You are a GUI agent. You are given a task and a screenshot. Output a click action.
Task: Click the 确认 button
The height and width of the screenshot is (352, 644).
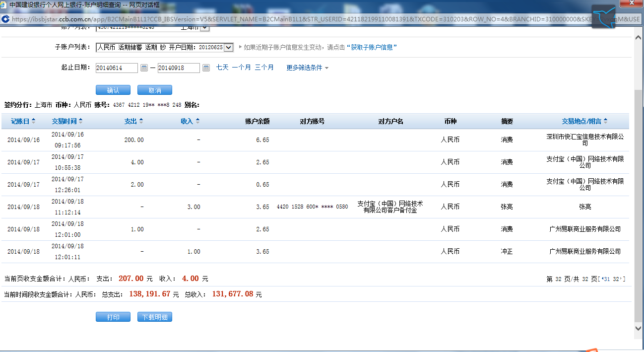pyautogui.click(x=113, y=90)
